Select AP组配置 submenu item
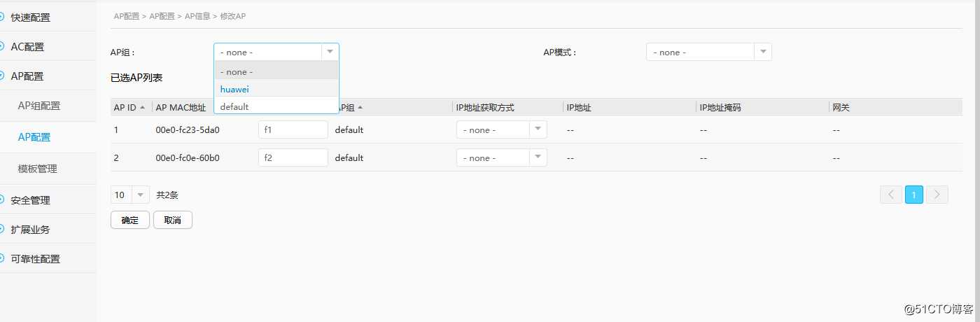The height and width of the screenshot is (322, 980). click(x=39, y=106)
